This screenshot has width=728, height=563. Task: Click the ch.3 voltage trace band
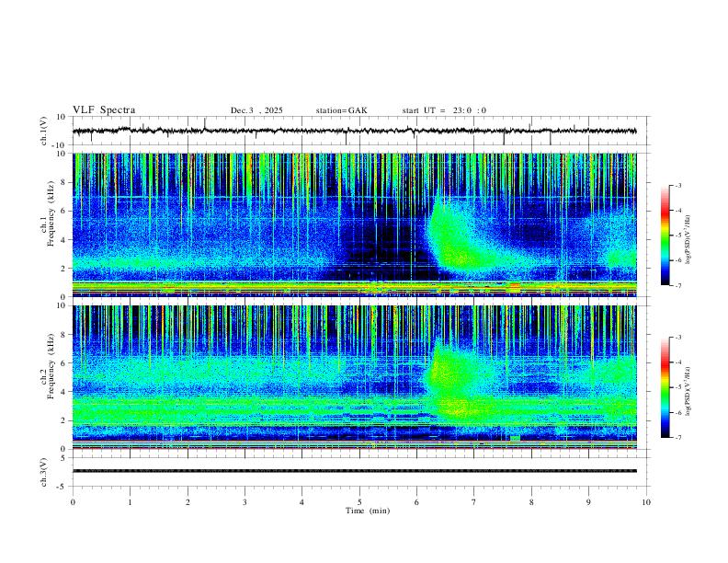click(x=355, y=471)
